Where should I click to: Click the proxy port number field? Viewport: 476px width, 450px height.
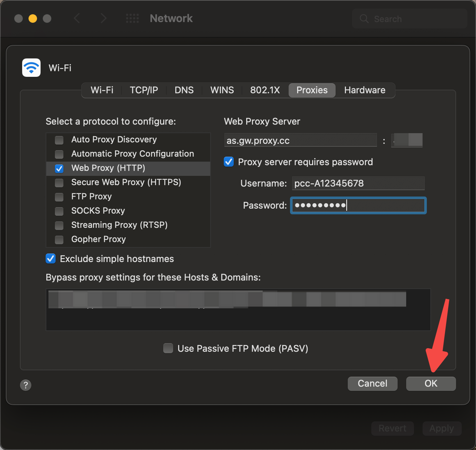(407, 140)
